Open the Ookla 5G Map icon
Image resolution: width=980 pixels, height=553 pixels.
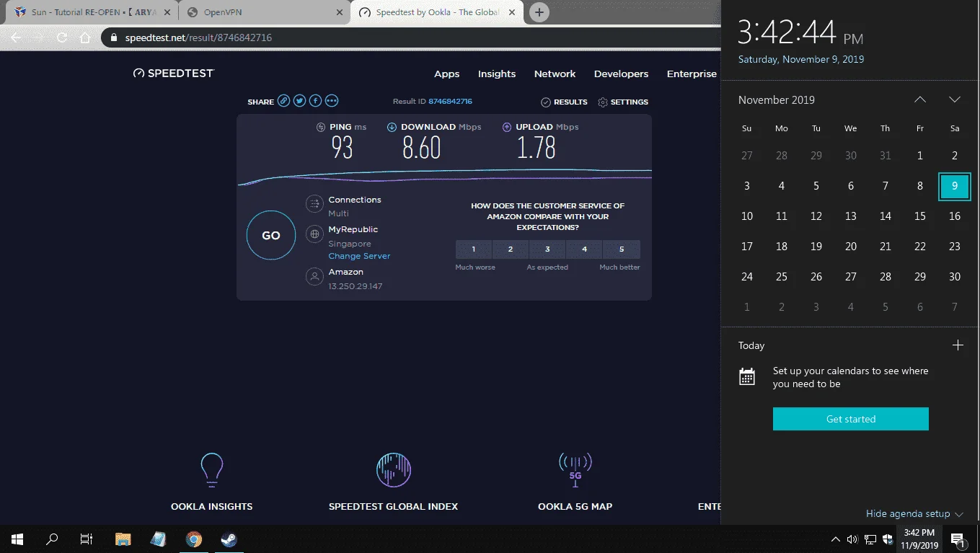pos(575,470)
